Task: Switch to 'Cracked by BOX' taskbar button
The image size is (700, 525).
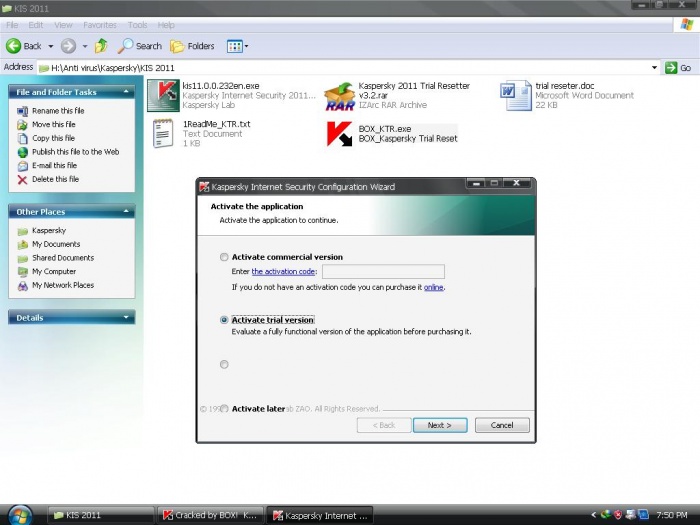Action: coord(211,515)
